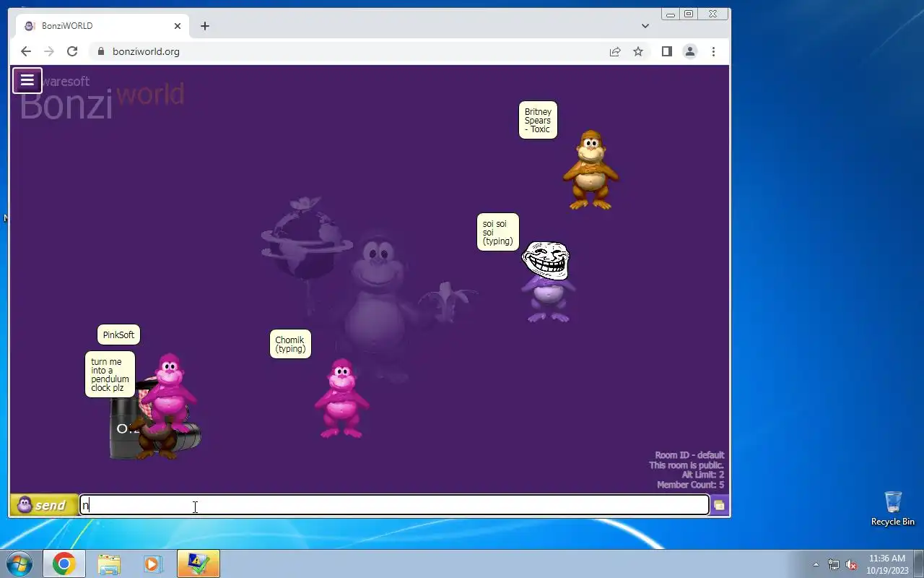Click the 'This room is public.' text
924x578 pixels.
(x=687, y=465)
